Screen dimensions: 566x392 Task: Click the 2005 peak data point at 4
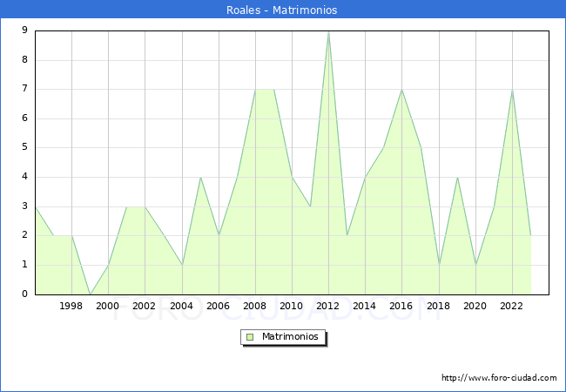click(x=200, y=177)
